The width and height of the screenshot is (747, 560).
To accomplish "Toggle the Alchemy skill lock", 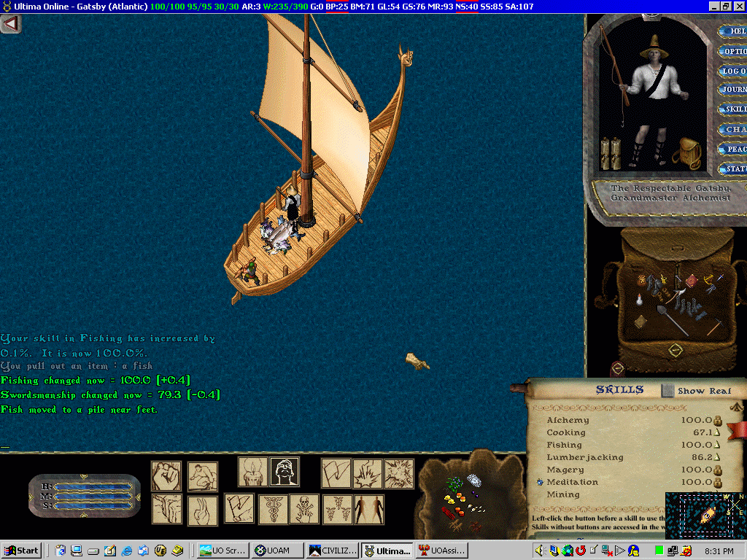I will [x=717, y=420].
